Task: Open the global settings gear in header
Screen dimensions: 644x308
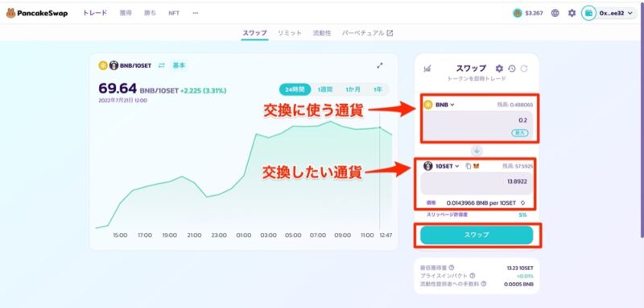Action: 572,13
